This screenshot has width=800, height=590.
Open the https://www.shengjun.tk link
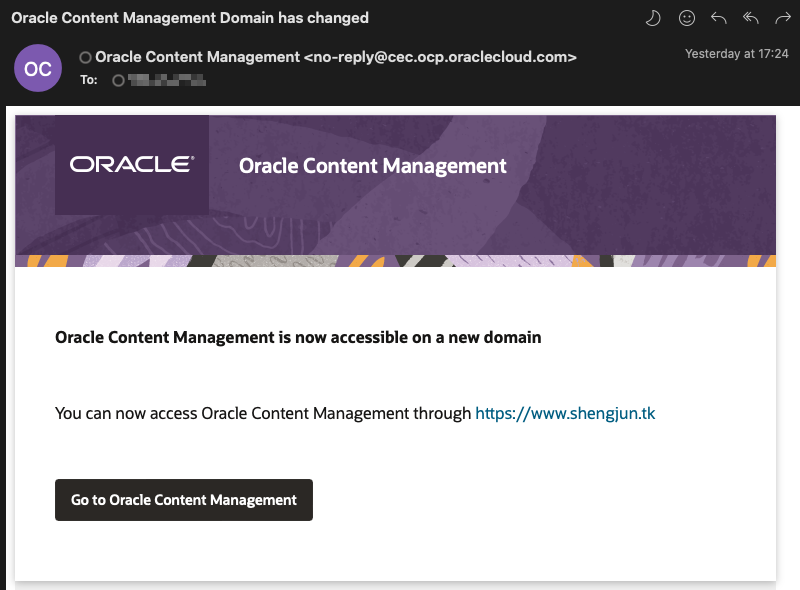[x=565, y=413]
